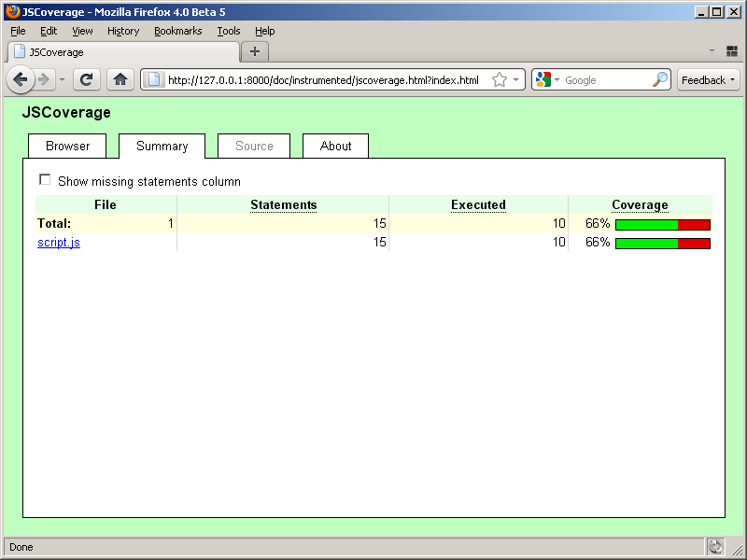
Task: Open the View menu
Action: 82,31
